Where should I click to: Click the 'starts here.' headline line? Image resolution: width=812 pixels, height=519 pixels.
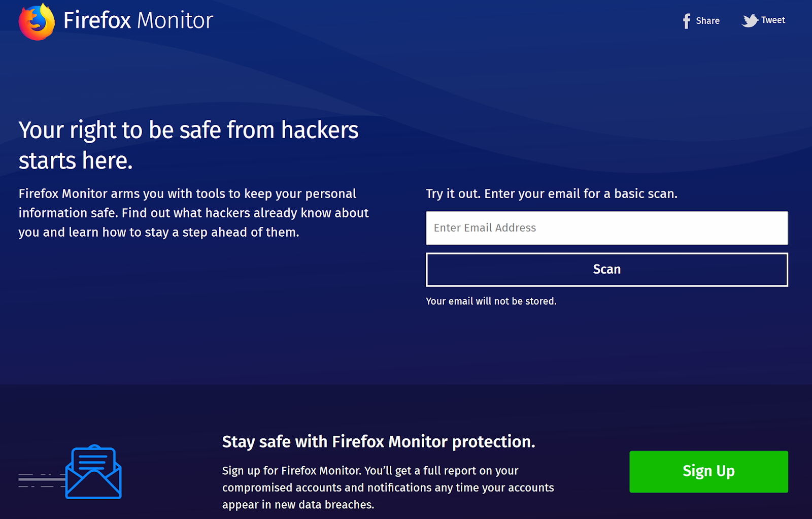pyautogui.click(x=76, y=161)
